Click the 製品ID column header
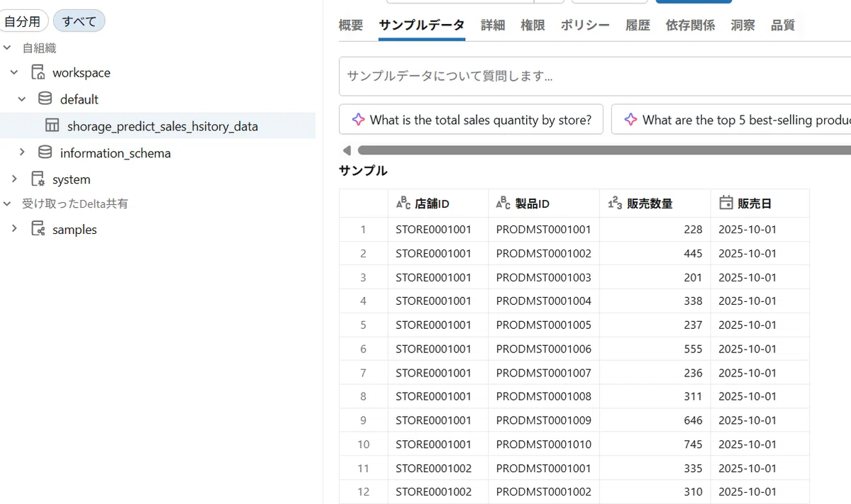The height and width of the screenshot is (504, 851). [544, 203]
